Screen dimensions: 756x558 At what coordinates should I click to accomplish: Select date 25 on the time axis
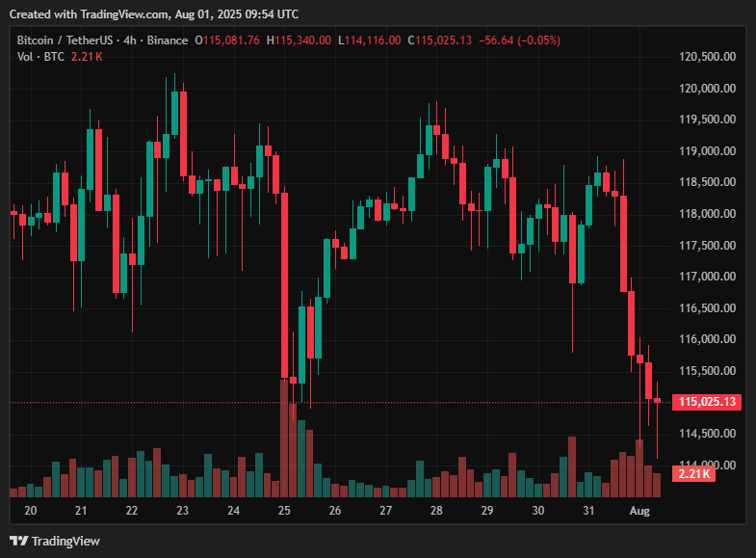pos(284,511)
